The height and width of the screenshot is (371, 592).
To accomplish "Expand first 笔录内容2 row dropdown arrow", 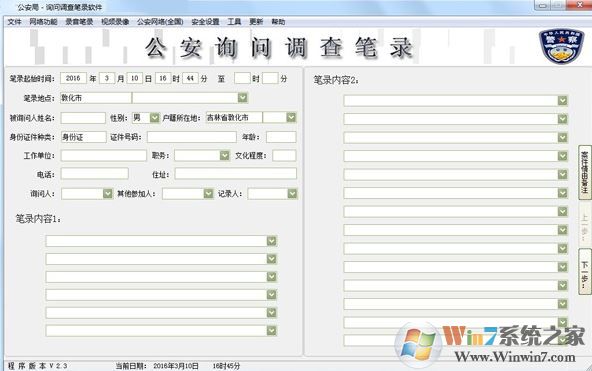I will (x=563, y=100).
